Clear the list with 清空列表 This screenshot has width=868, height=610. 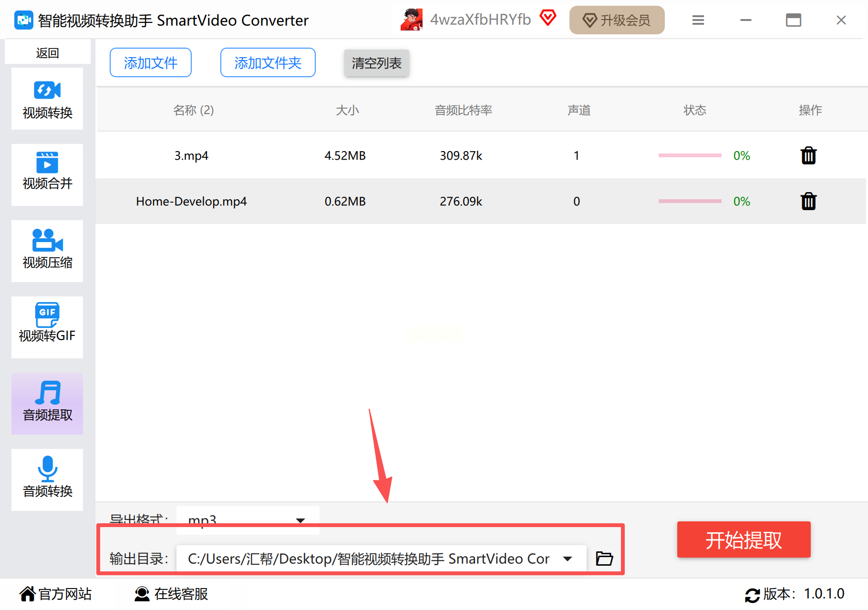coord(377,63)
